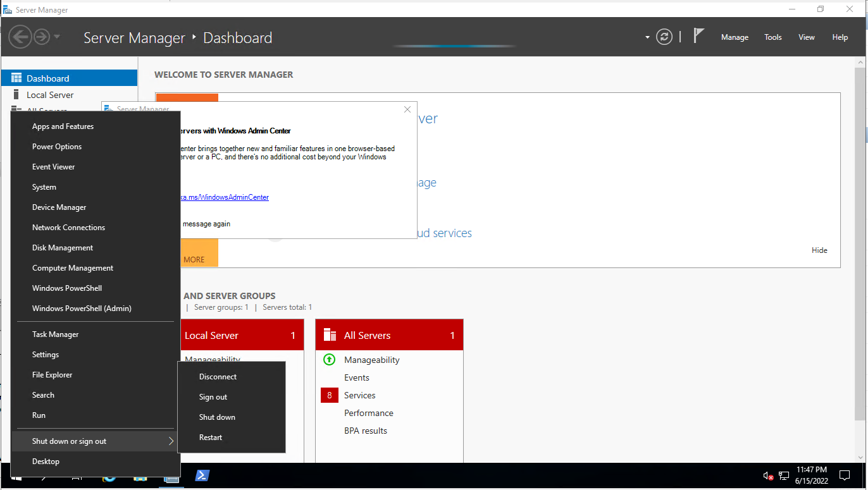Open File Explorer from the menu
The width and height of the screenshot is (868, 490).
96,375
